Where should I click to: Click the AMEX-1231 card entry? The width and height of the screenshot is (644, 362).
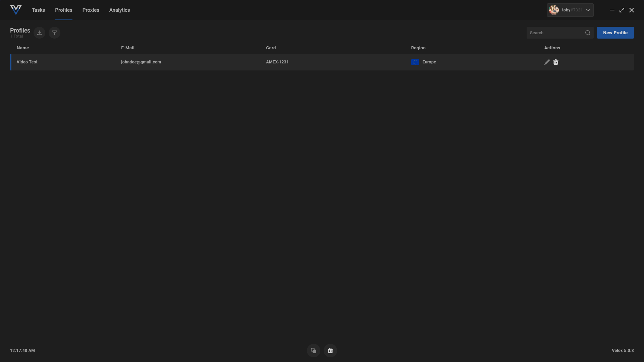point(277,62)
